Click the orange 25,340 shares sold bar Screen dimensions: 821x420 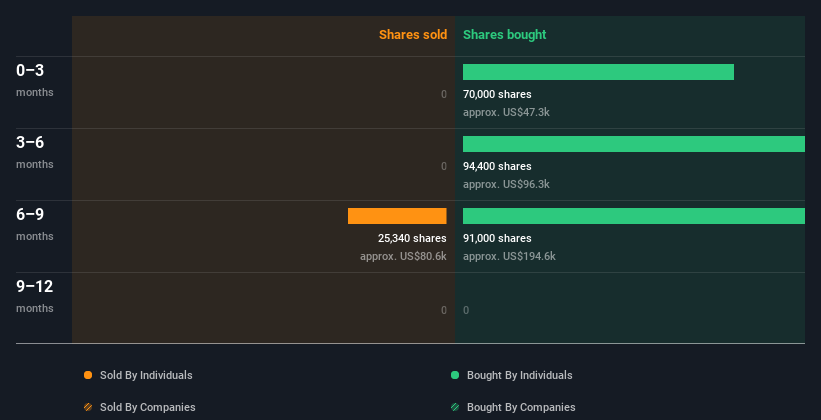[397, 216]
